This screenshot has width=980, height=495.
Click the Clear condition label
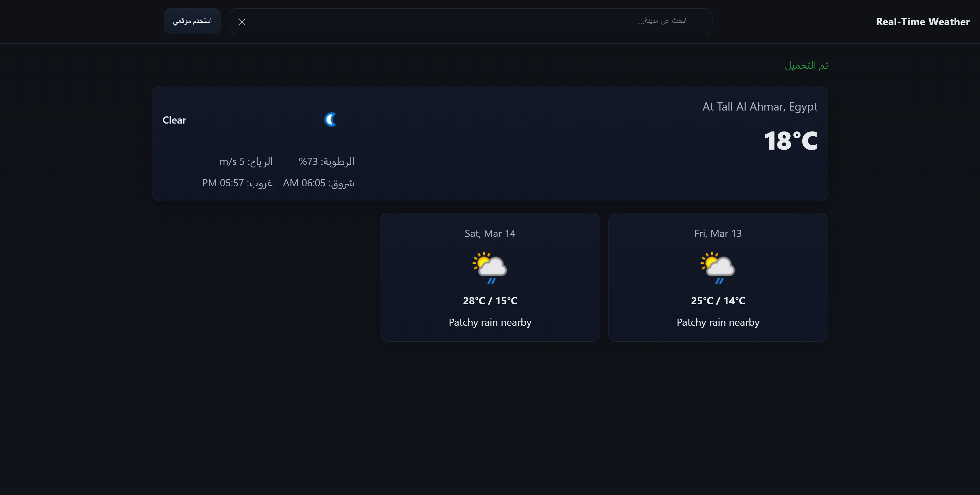point(174,120)
